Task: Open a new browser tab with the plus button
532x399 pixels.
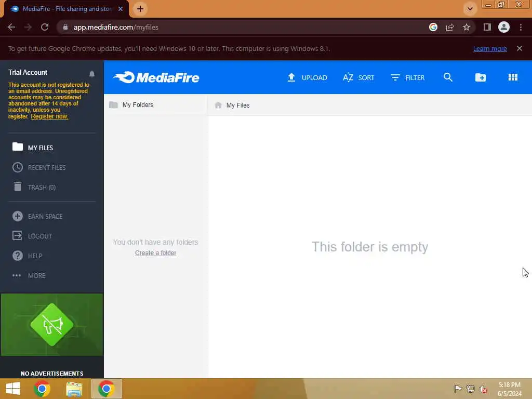Action: [140, 9]
